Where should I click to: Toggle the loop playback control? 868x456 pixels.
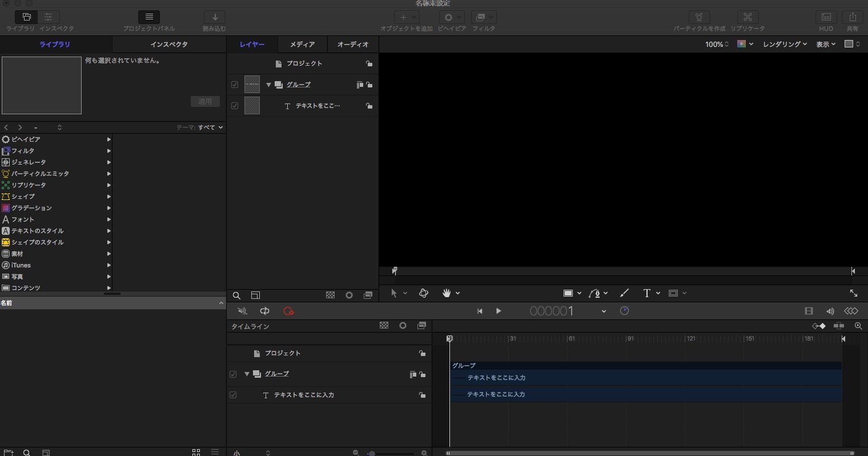[x=264, y=311]
